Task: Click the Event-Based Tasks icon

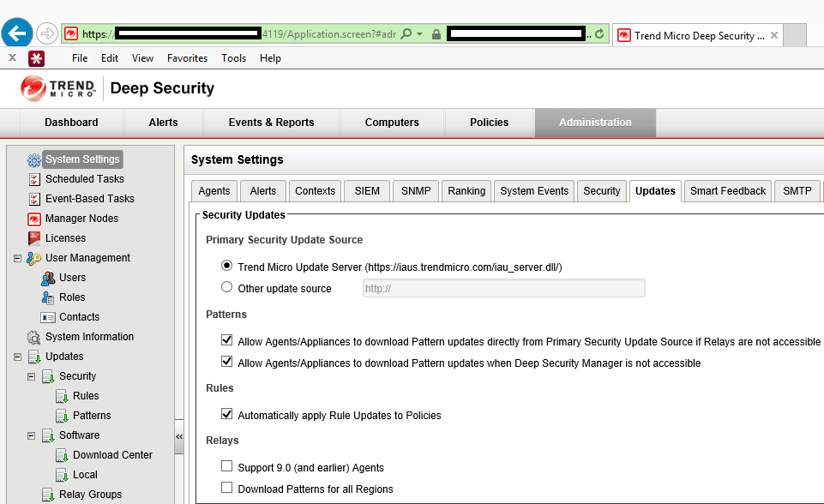Action: coord(34,199)
